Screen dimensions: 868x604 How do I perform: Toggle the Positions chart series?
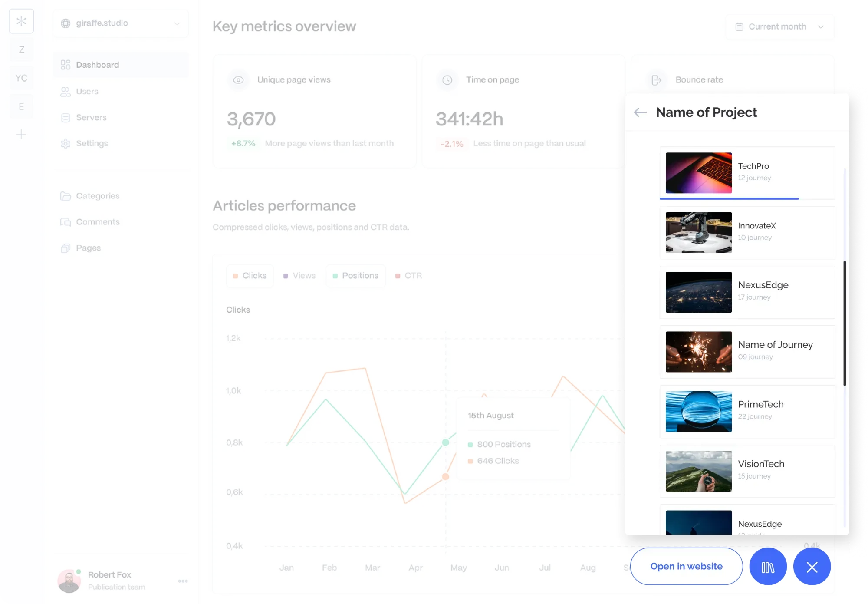click(355, 276)
